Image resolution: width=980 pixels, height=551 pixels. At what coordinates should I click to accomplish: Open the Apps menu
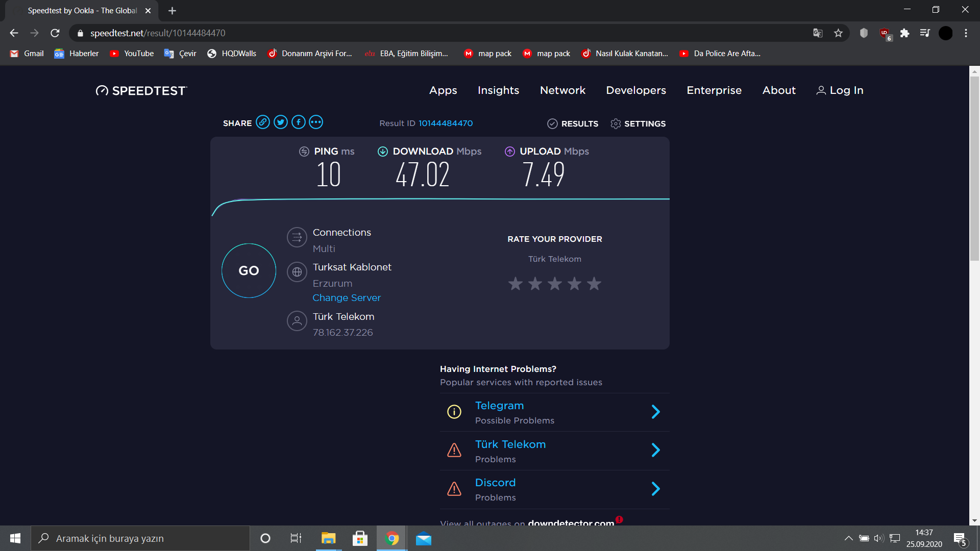443,90
